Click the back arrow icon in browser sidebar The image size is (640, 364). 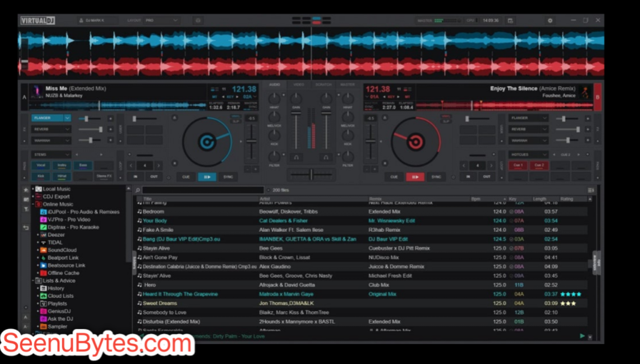(x=26, y=228)
